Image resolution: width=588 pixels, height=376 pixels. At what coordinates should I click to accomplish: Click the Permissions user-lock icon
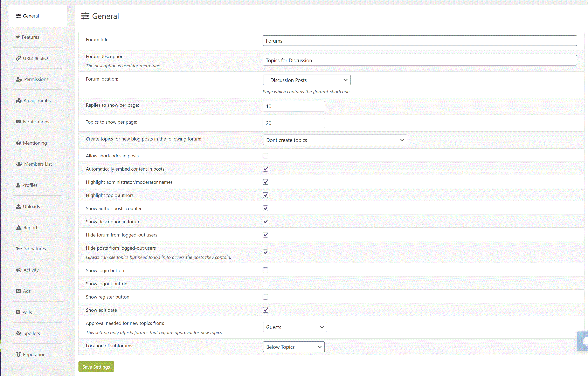click(19, 79)
